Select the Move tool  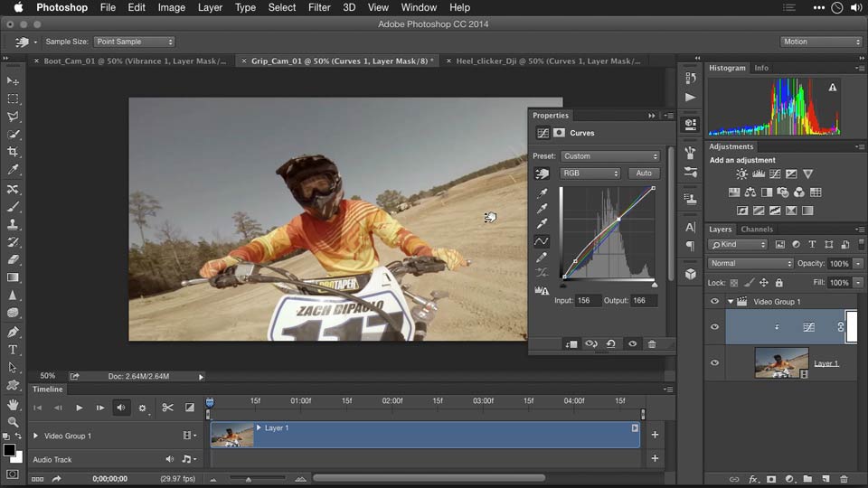click(x=13, y=80)
